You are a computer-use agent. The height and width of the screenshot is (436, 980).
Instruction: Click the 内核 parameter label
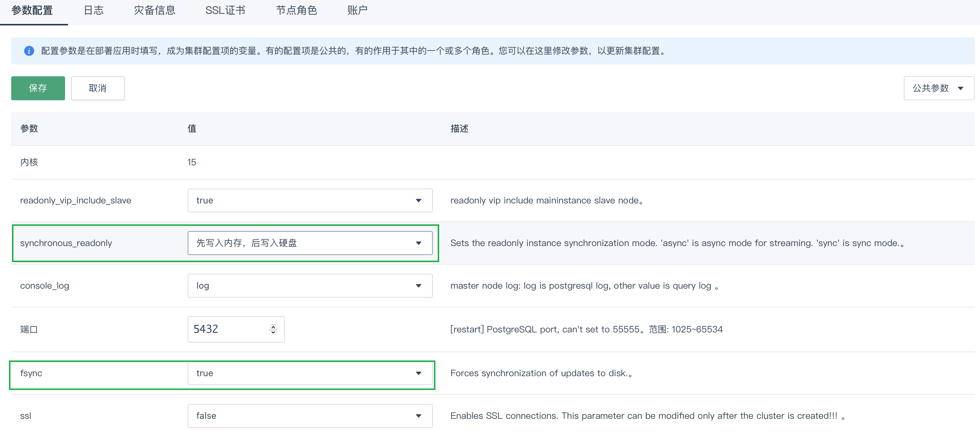tap(29, 162)
